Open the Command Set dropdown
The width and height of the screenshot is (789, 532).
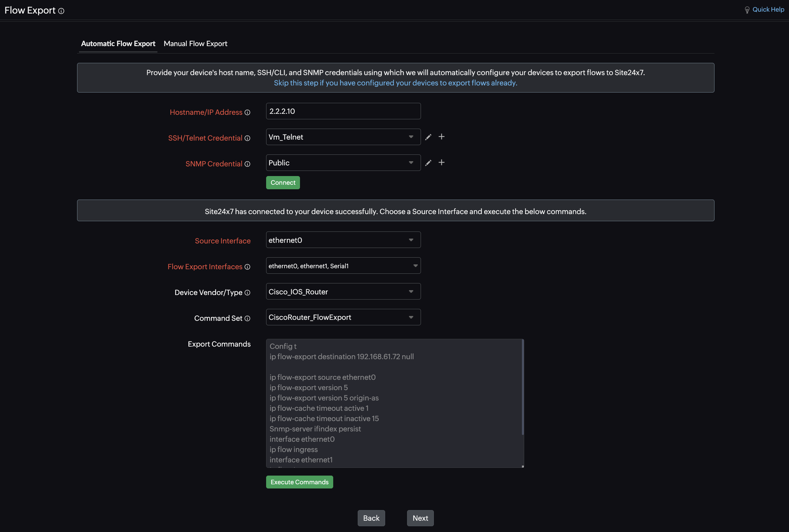[x=343, y=317]
